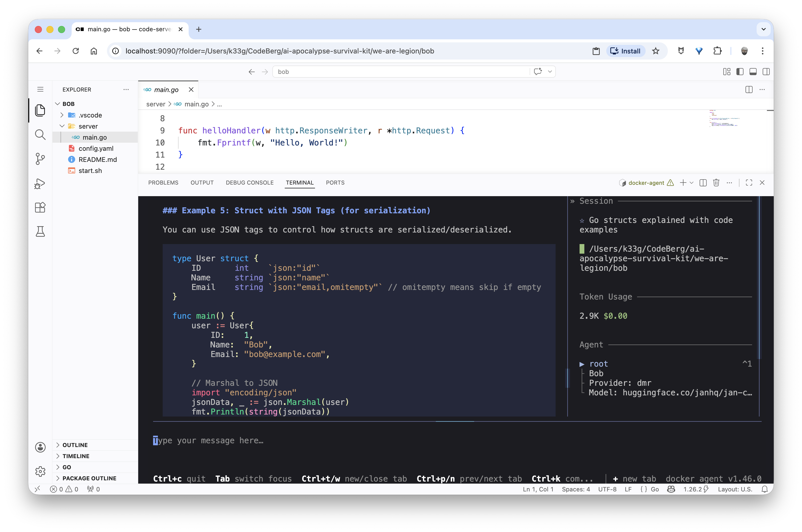Switch to the PROBLEMS tab
The width and height of the screenshot is (802, 532).
(x=163, y=183)
